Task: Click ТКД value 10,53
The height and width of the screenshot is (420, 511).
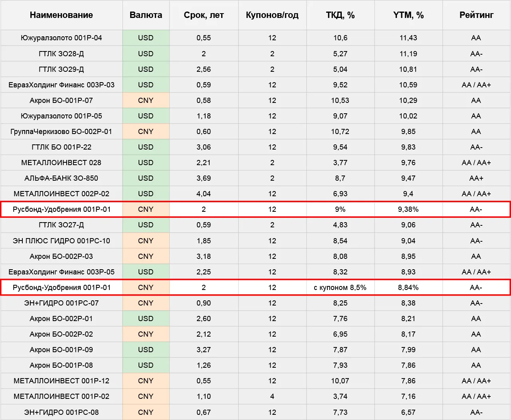Action: click(x=340, y=100)
